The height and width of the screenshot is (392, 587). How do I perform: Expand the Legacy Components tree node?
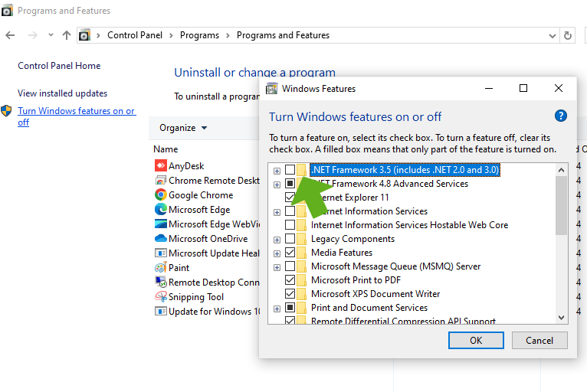point(277,239)
